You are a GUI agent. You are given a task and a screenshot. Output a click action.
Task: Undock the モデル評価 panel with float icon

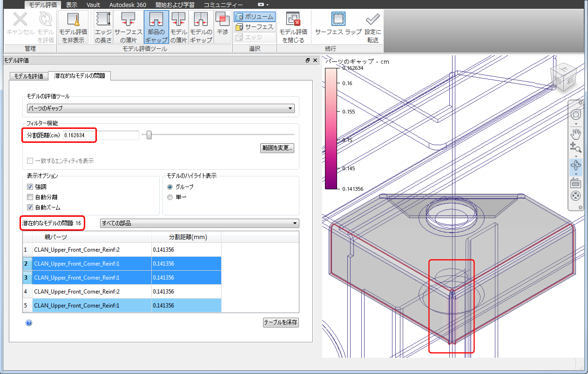pyautogui.click(x=308, y=60)
